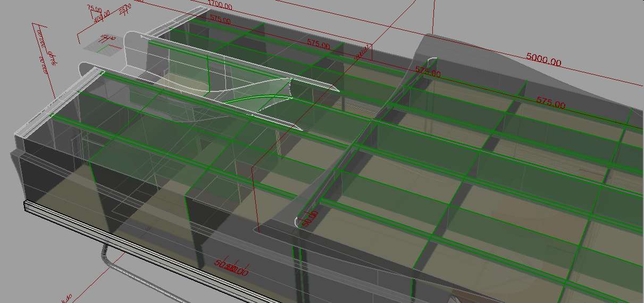Click the leftmost 575.00 dimension text

click(220, 20)
